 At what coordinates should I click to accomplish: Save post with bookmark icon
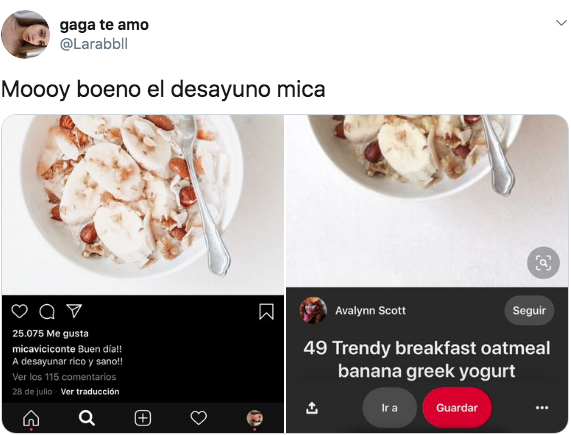pos(266,312)
